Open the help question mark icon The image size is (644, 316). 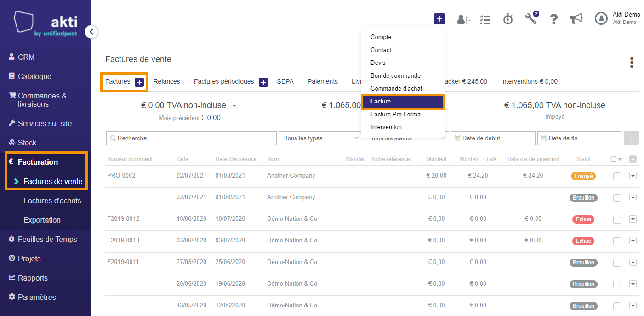554,19
